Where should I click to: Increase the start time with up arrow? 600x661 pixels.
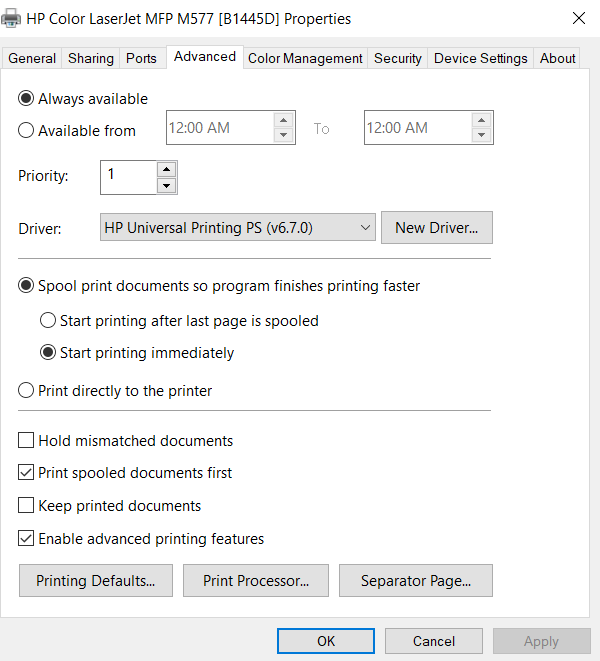[284, 120]
